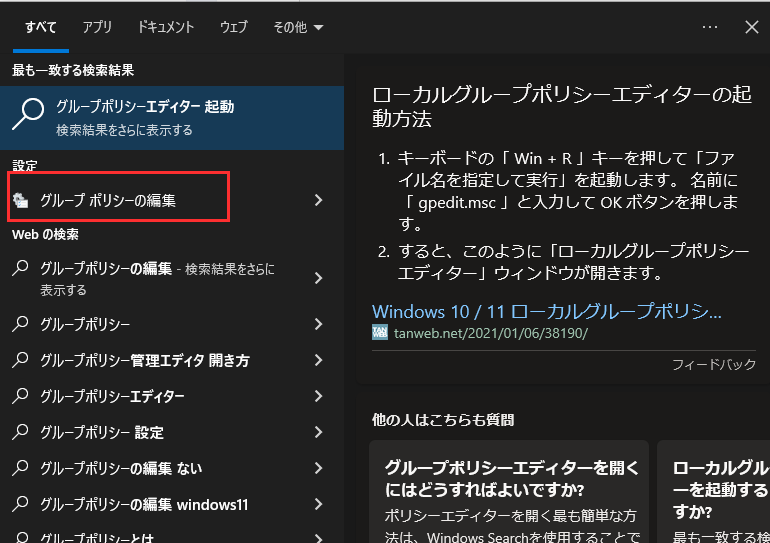Click the グループ ポリシーの編集 settings icon
The image size is (770, 543).
[x=21, y=200]
